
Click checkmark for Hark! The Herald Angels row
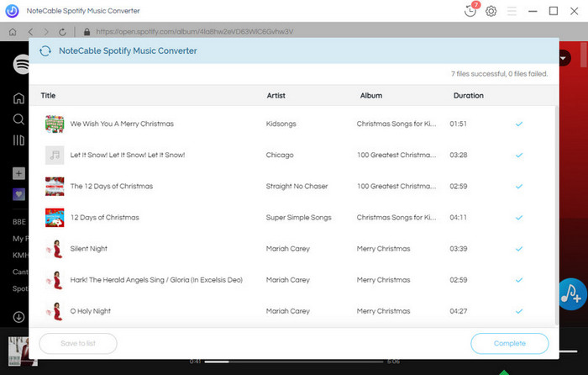coord(519,280)
